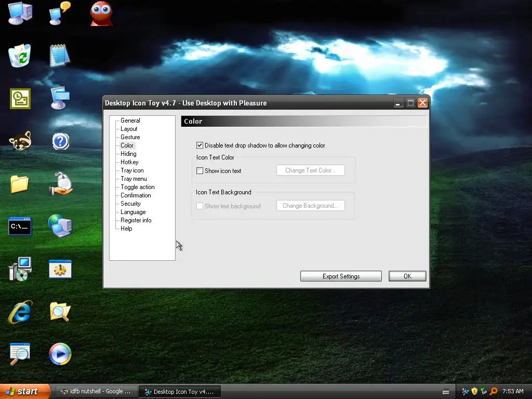
Task: Open the network messenger icon with speech bubble
Action: pyautogui.click(x=60, y=14)
